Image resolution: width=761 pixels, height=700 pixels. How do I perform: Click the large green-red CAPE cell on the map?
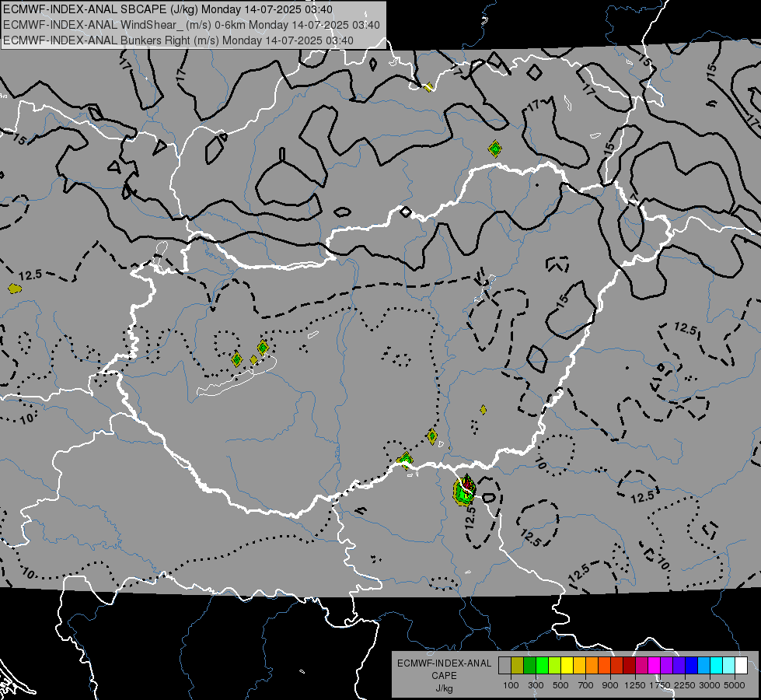465,490
